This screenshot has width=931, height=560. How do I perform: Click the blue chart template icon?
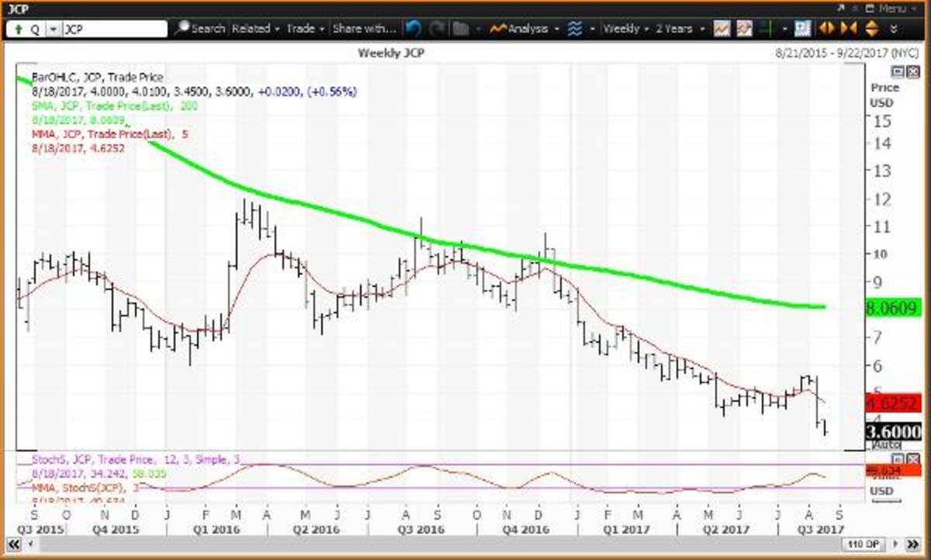point(804,29)
